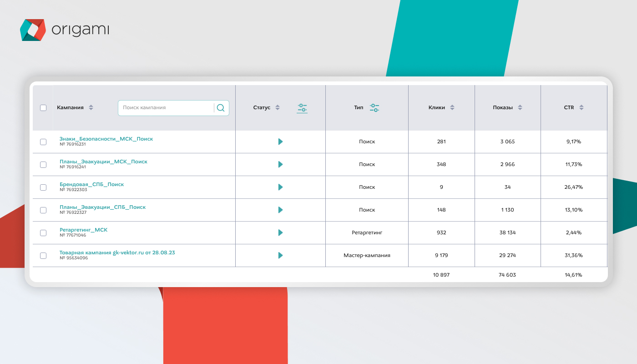
Task: Click the Ретаргетинг type cell
Action: (x=367, y=233)
